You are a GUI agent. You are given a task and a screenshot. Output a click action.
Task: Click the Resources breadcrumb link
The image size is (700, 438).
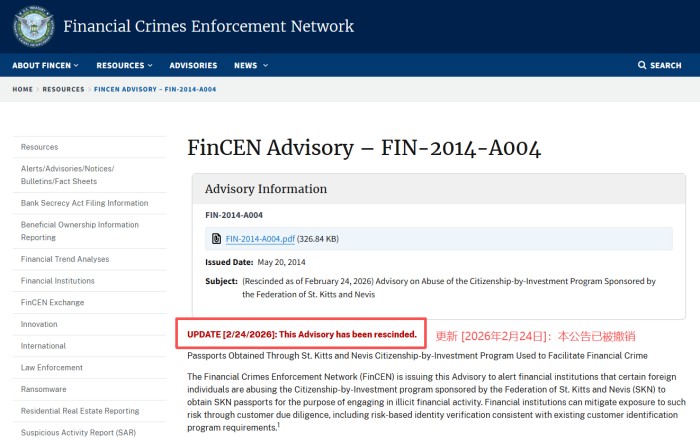tap(63, 89)
